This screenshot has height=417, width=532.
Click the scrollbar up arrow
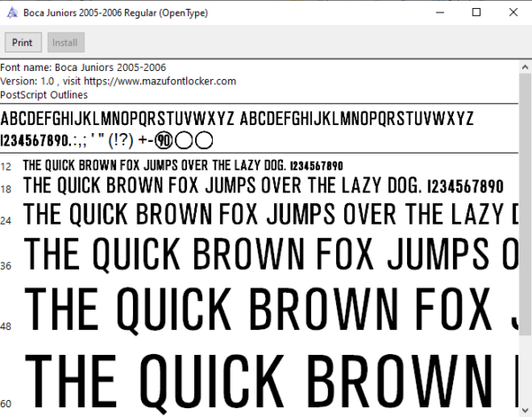525,67
